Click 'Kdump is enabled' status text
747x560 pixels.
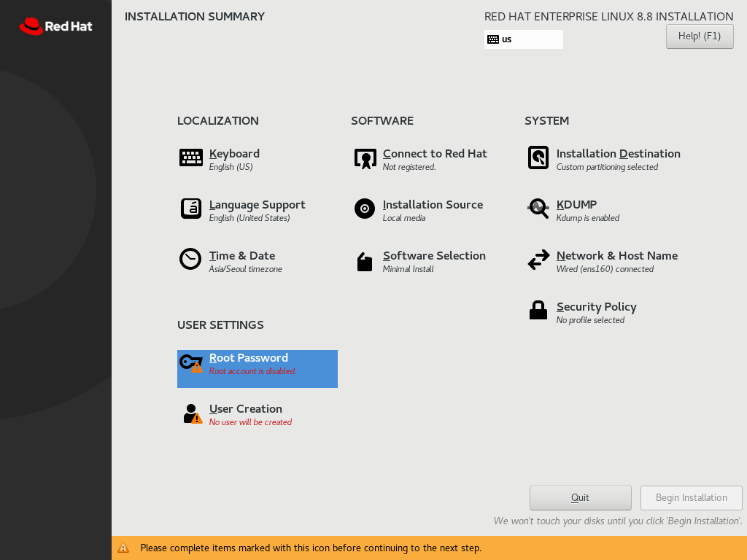click(588, 218)
